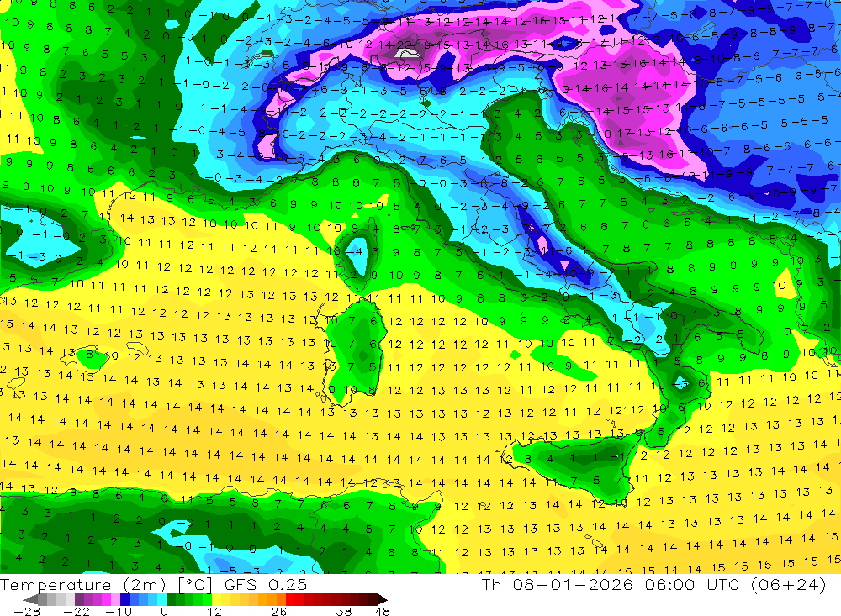Click the -22 label under the color scale
Screen dimensions: 841x616
coord(77,611)
